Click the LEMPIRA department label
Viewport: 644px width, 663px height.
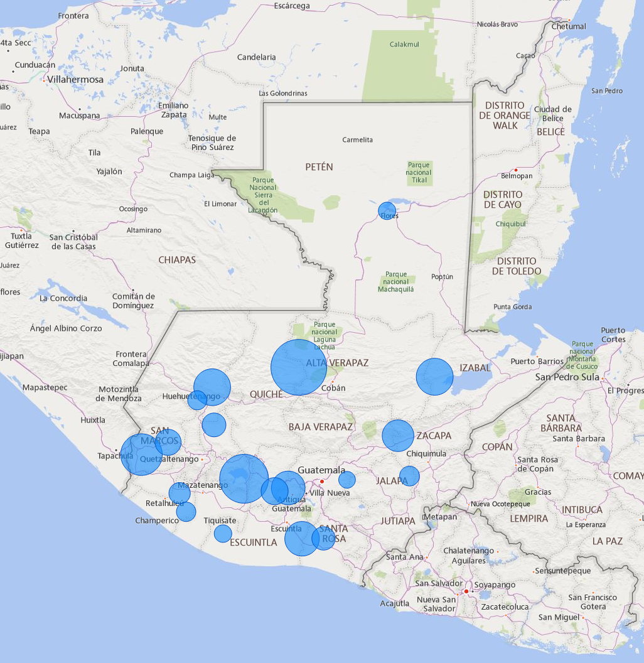[x=529, y=519]
